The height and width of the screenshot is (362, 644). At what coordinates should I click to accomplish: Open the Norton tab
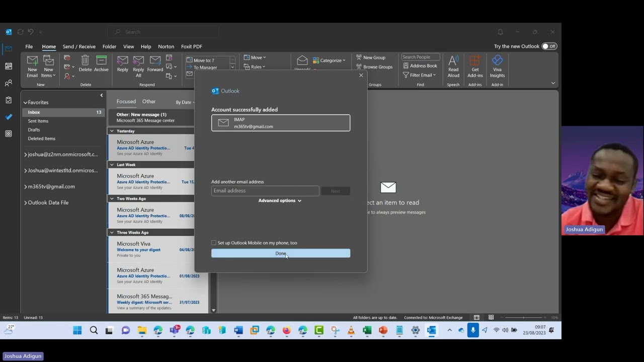coord(166,46)
